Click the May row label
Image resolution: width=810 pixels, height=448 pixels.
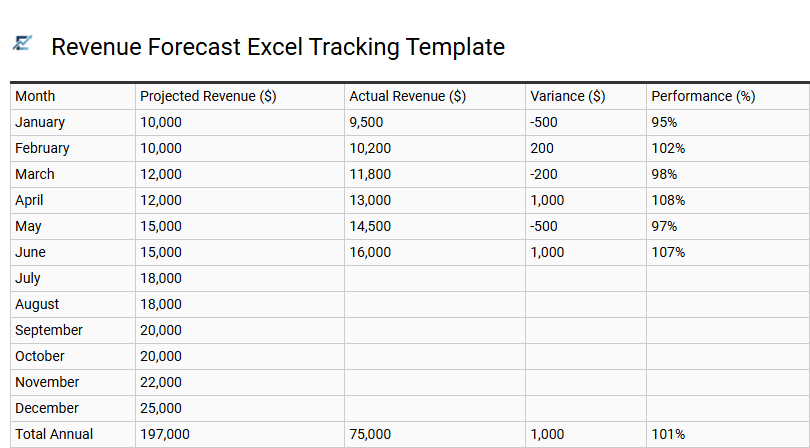[x=28, y=226]
